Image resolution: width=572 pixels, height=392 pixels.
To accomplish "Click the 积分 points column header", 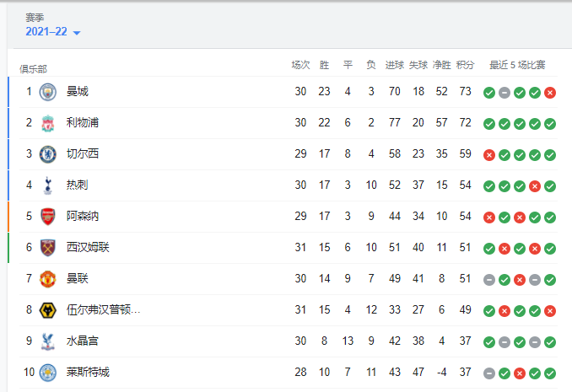I will (x=465, y=65).
